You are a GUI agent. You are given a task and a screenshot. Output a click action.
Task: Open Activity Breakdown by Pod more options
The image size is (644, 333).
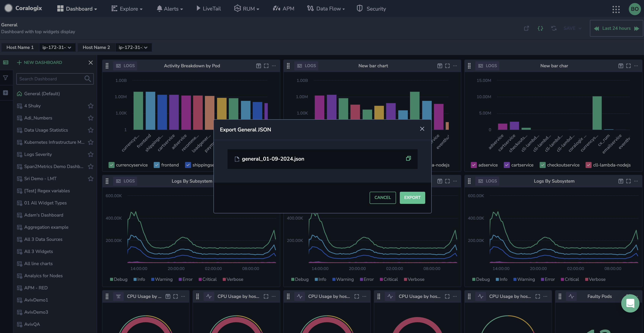point(274,66)
